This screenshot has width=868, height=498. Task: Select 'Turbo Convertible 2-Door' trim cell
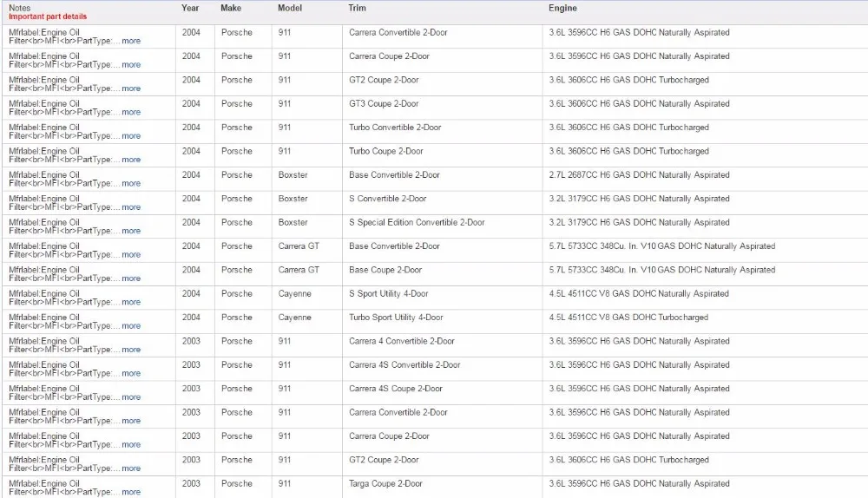coord(395,128)
